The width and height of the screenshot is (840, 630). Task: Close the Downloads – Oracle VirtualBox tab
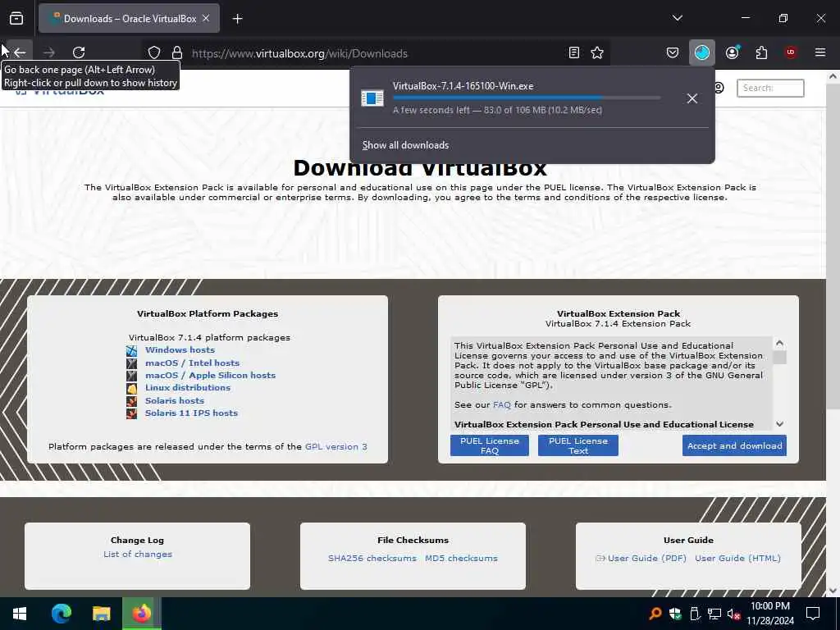tap(206, 18)
